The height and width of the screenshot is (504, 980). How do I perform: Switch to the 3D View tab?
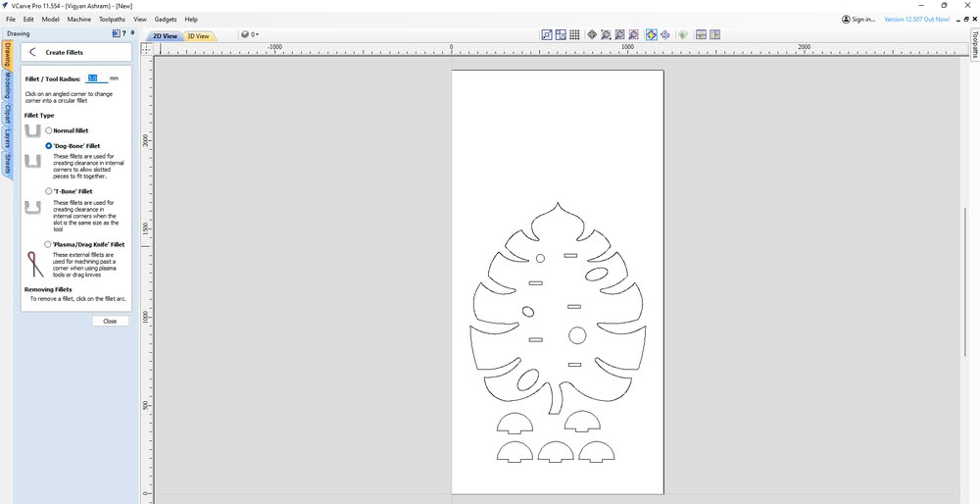click(198, 36)
